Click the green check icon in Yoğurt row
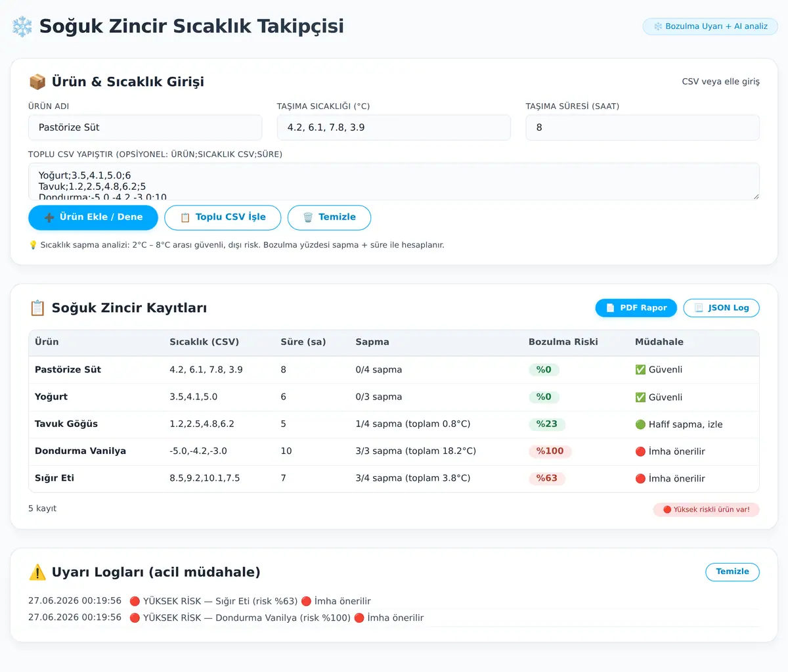This screenshot has height=672, width=788. pyautogui.click(x=640, y=397)
